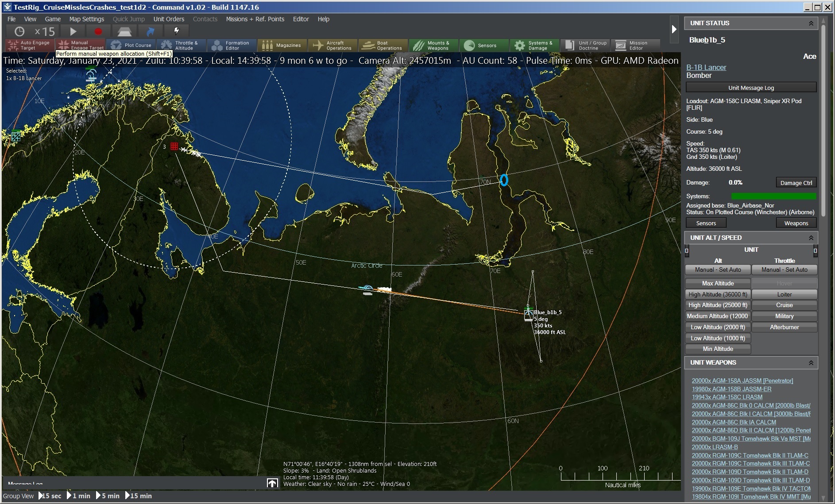The image size is (835, 504).
Task: Open AGM-158A JASSM [Penetrator] weapon link
Action: click(742, 381)
